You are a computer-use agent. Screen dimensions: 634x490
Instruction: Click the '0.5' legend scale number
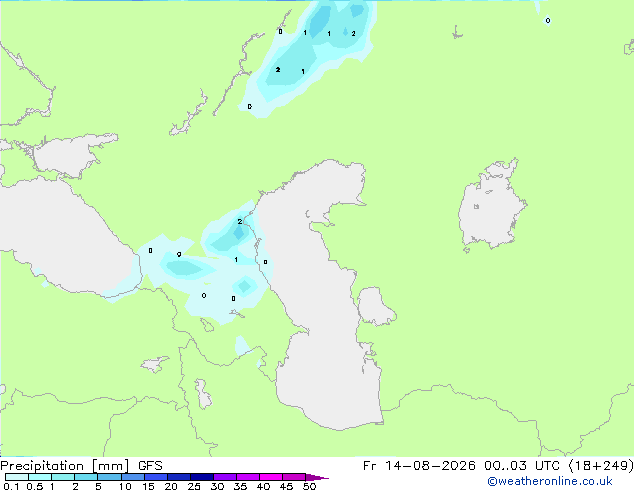34,486
